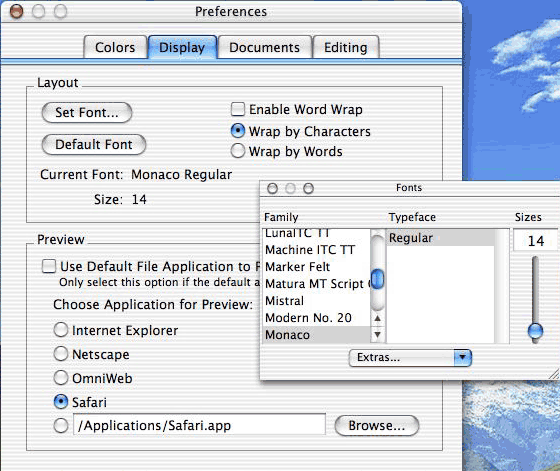Choose Wrap by Words radio button
This screenshot has height=471, width=560.
[238, 151]
